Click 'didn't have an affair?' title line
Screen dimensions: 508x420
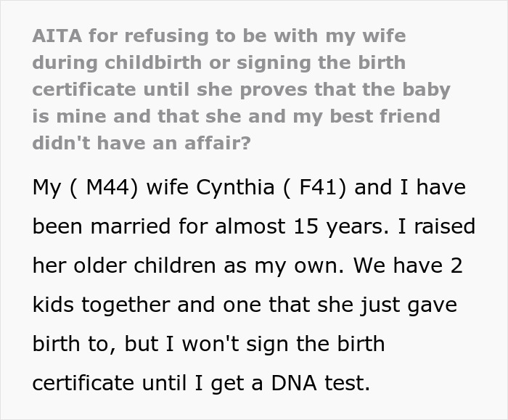tap(142, 142)
